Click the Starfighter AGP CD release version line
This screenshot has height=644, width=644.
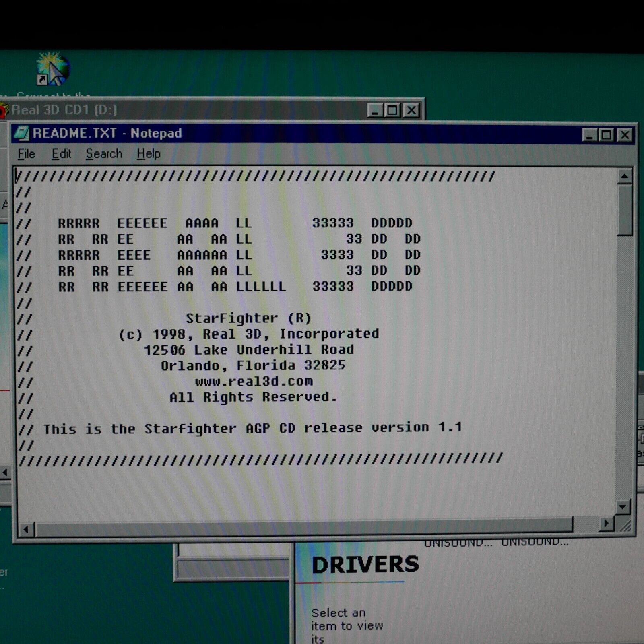coord(252,428)
